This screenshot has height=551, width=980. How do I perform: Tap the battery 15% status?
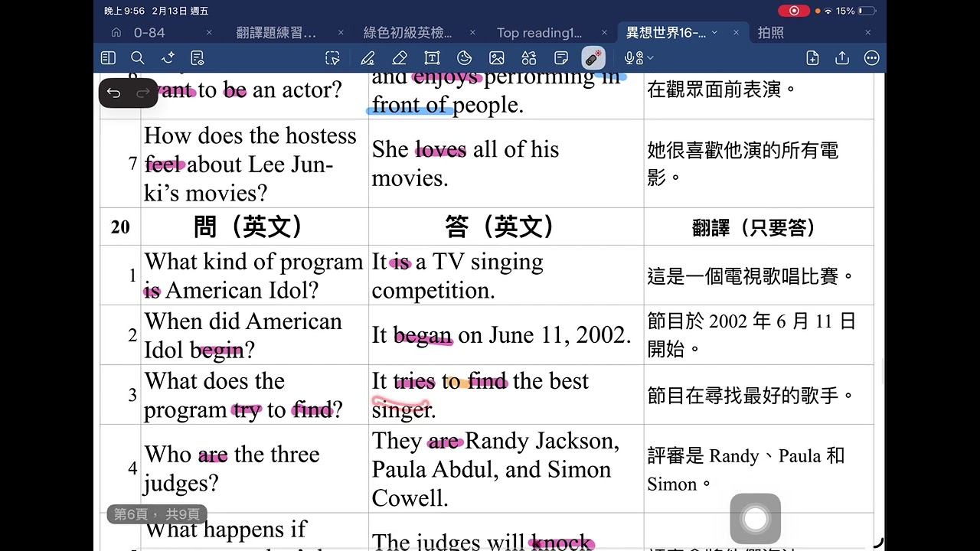point(855,11)
